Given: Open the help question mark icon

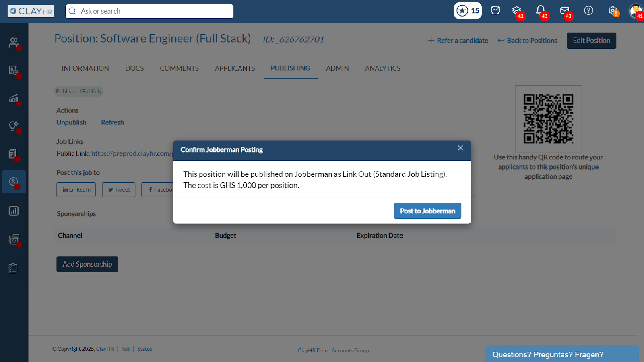Looking at the screenshot, I should (589, 10).
